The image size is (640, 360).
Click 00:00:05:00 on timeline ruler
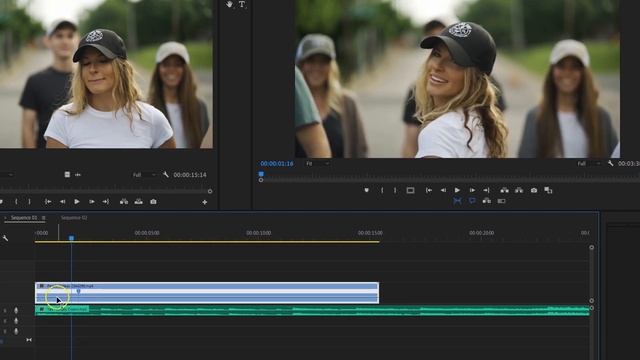pyautogui.click(x=147, y=233)
